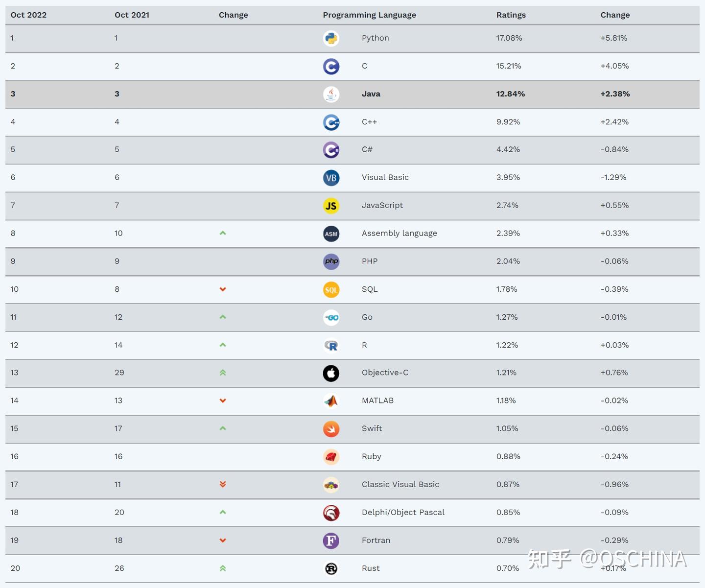The width and height of the screenshot is (705, 588).
Task: Click the Fortran F logo icon
Action: 331,541
